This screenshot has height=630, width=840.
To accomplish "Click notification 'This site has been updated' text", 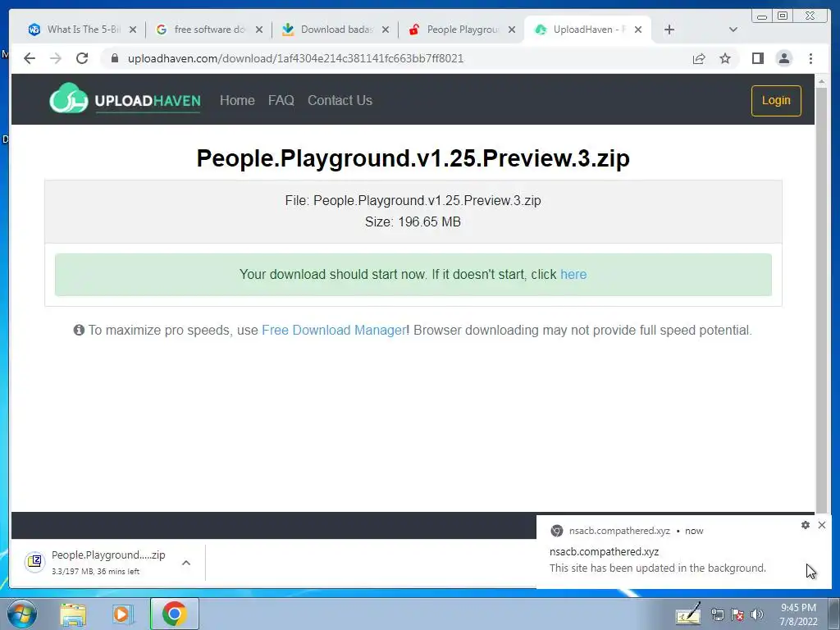I will [657, 568].
